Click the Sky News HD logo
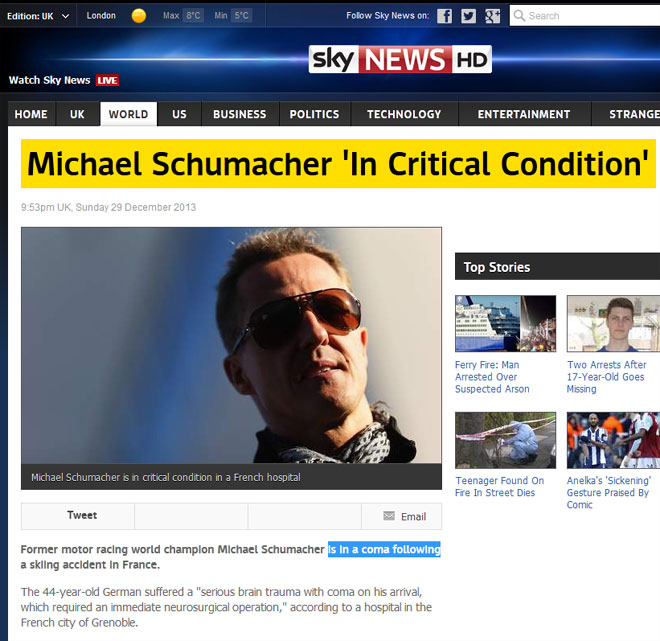Screen dimensions: 660x641 point(400,59)
